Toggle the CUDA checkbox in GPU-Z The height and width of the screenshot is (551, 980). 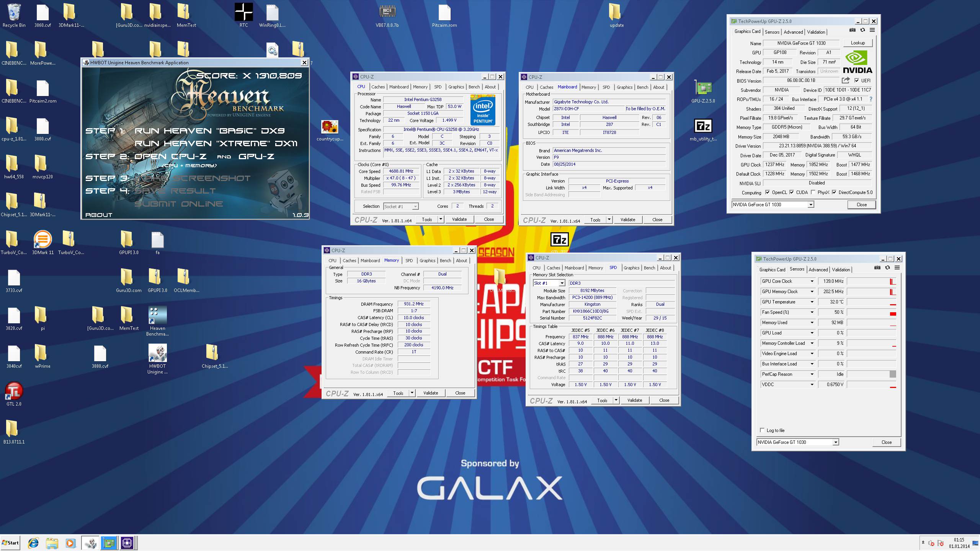pyautogui.click(x=791, y=192)
